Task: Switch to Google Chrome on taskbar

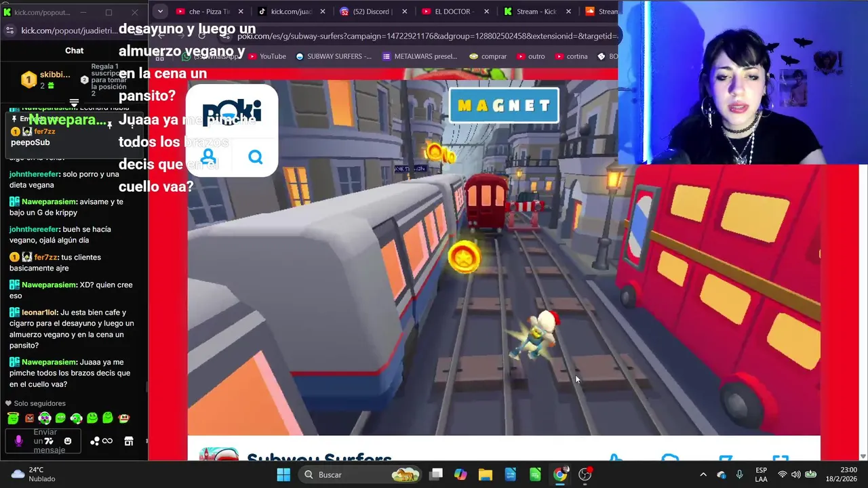Action: point(560,474)
